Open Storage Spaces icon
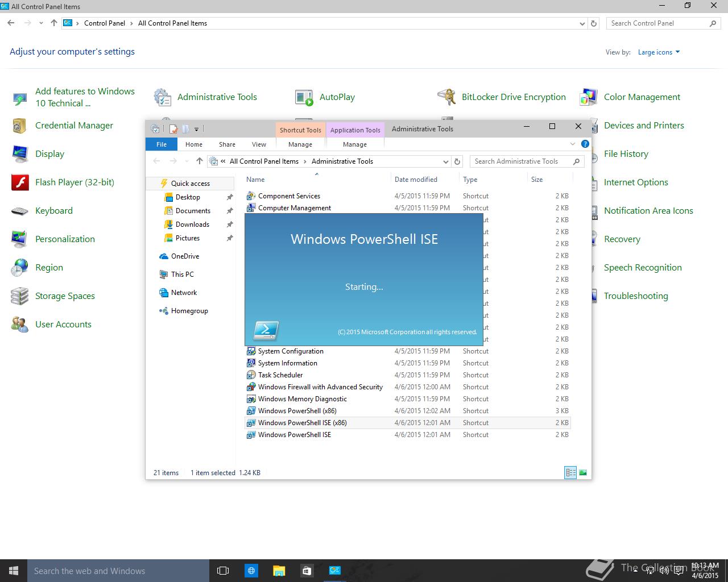The width and height of the screenshot is (728, 582). [20, 296]
